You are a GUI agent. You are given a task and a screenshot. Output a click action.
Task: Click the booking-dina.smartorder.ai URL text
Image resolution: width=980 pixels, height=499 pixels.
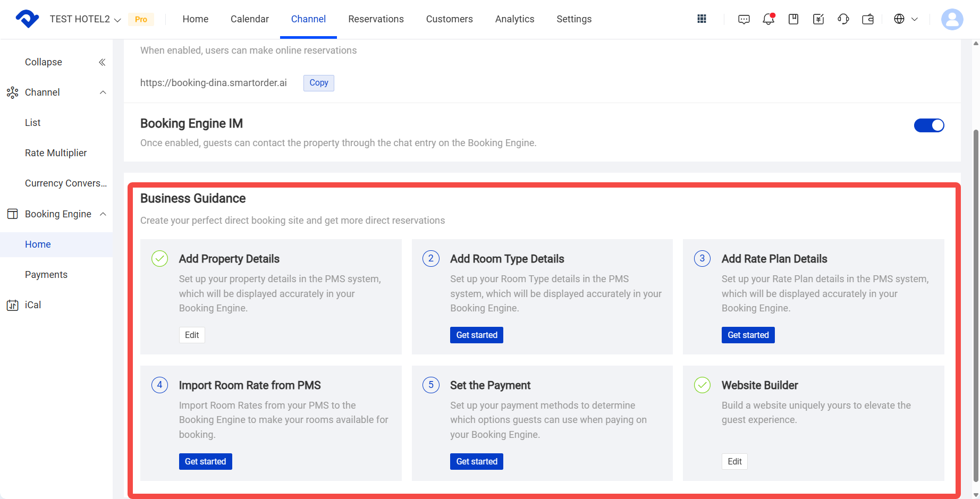[214, 83]
